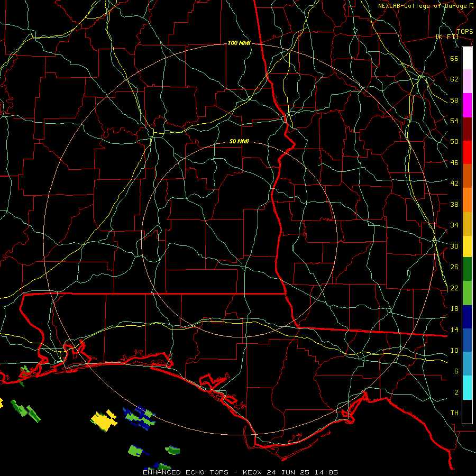
Task: Click the legend value '22'
Action: coord(454,288)
